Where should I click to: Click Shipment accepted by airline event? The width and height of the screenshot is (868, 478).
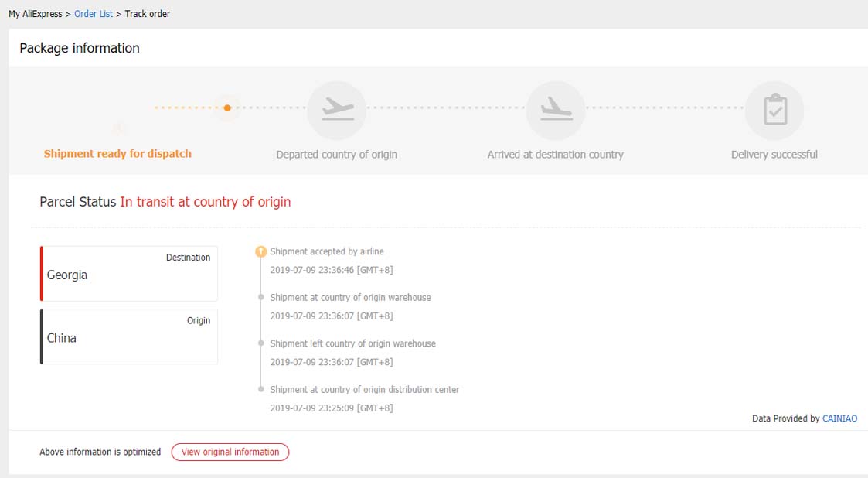point(327,251)
